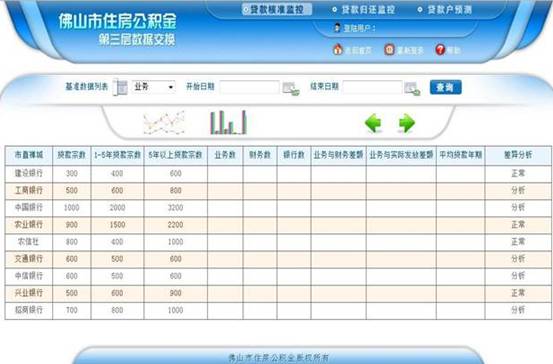
Task: Click the list icon next to 基准数据列表
Action: (x=120, y=87)
